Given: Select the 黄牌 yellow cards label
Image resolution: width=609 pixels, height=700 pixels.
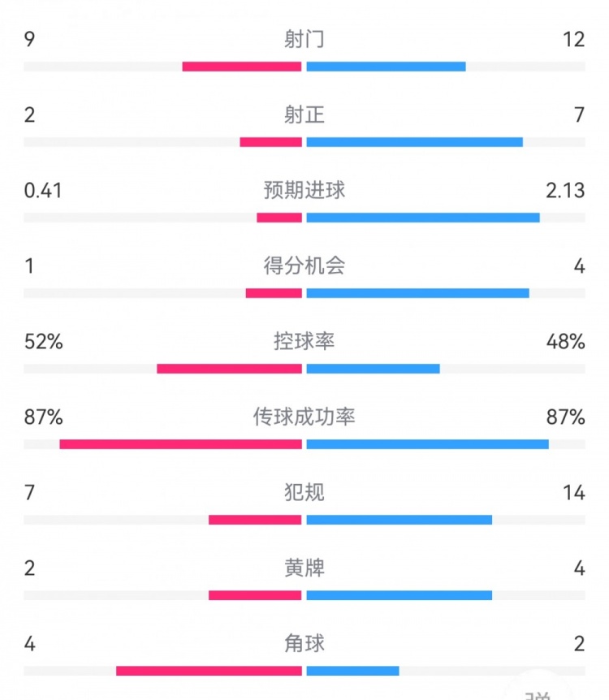Looking at the screenshot, I should click(304, 568).
